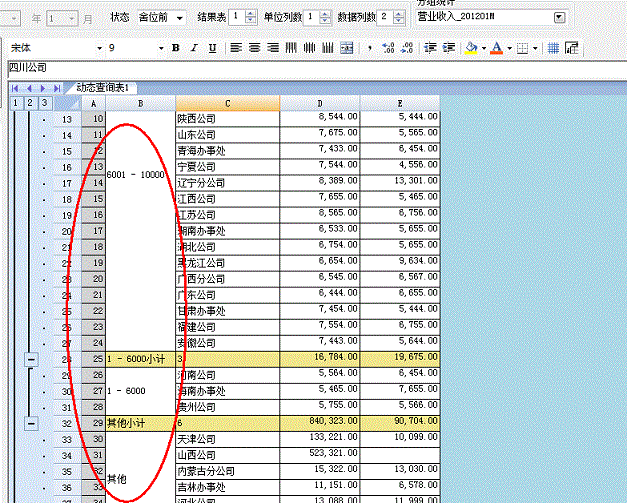This screenshot has width=627, height=503.
Task: Click cell 1 - 6000小计
Action: pyautogui.click(x=140, y=359)
